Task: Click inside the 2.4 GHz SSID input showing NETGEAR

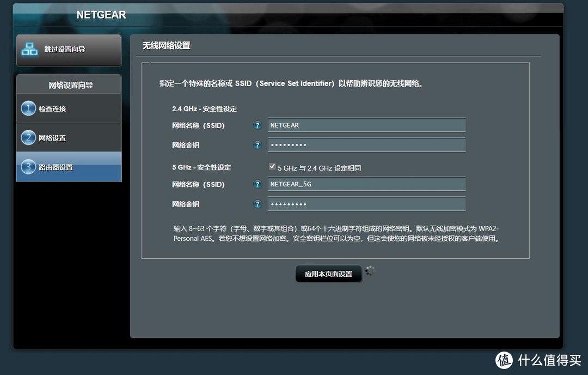Action: 366,125
